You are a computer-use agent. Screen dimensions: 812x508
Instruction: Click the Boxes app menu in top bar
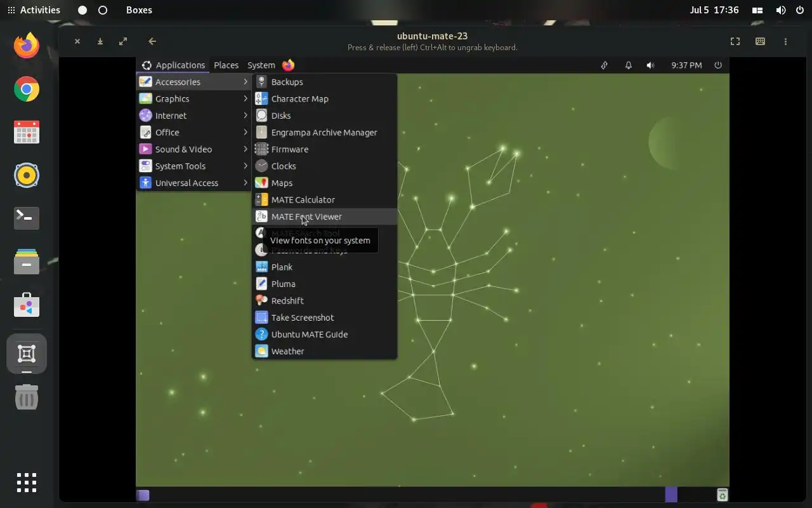(139, 10)
